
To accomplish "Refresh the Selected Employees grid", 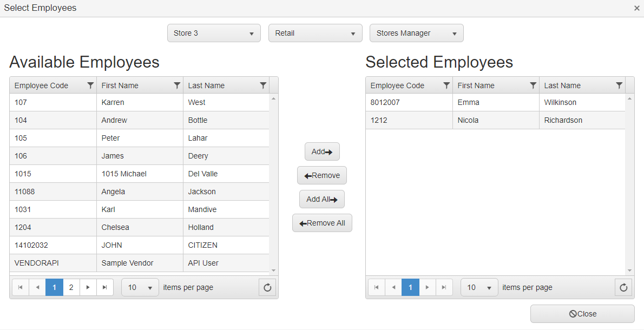I will tap(623, 288).
